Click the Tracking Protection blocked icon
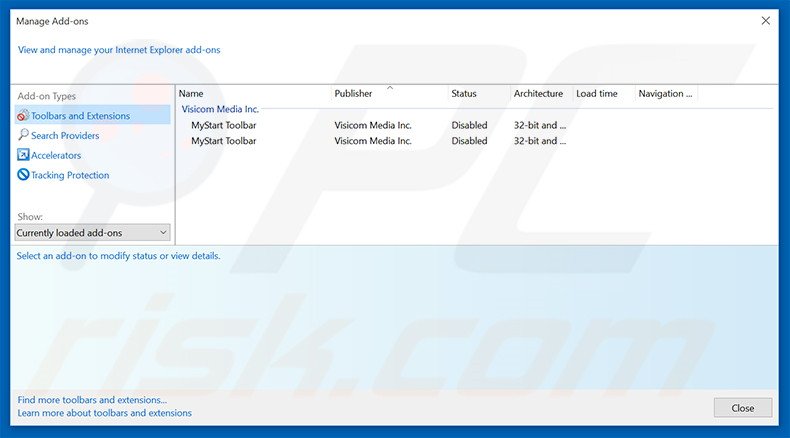This screenshot has width=790, height=438. (x=23, y=174)
